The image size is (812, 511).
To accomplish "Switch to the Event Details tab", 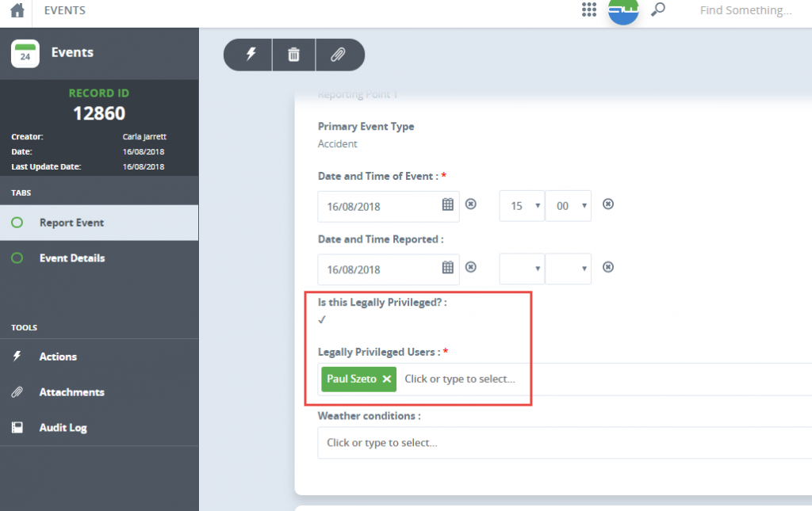I will pyautogui.click(x=71, y=258).
